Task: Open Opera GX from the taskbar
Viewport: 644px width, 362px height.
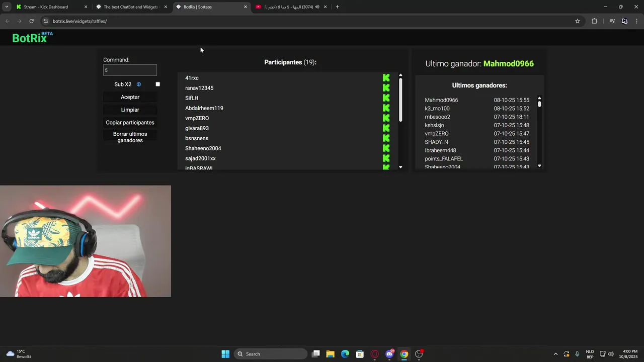Action: point(374,354)
